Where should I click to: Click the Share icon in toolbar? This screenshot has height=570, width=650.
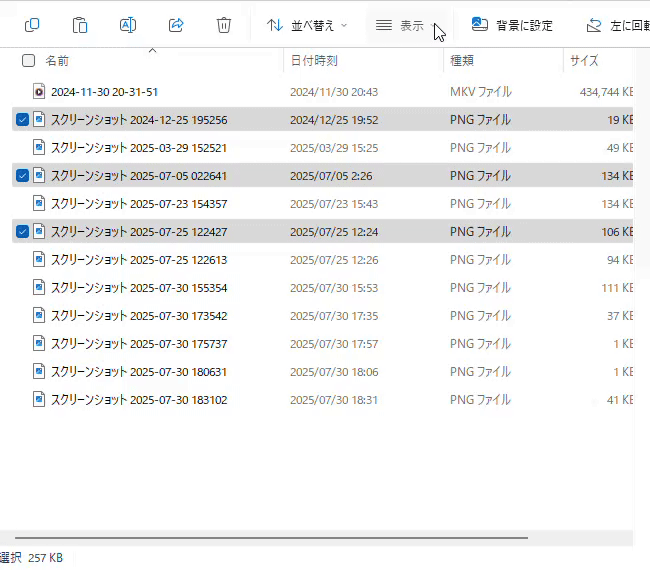[176, 25]
